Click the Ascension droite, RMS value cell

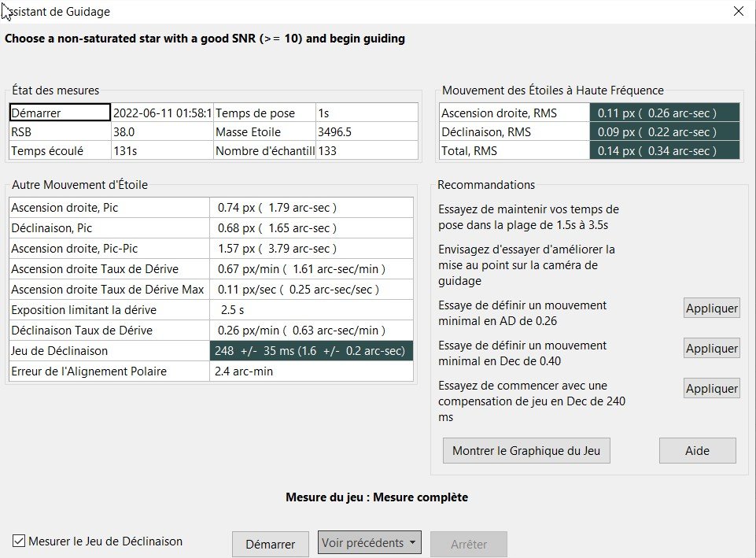665,113
